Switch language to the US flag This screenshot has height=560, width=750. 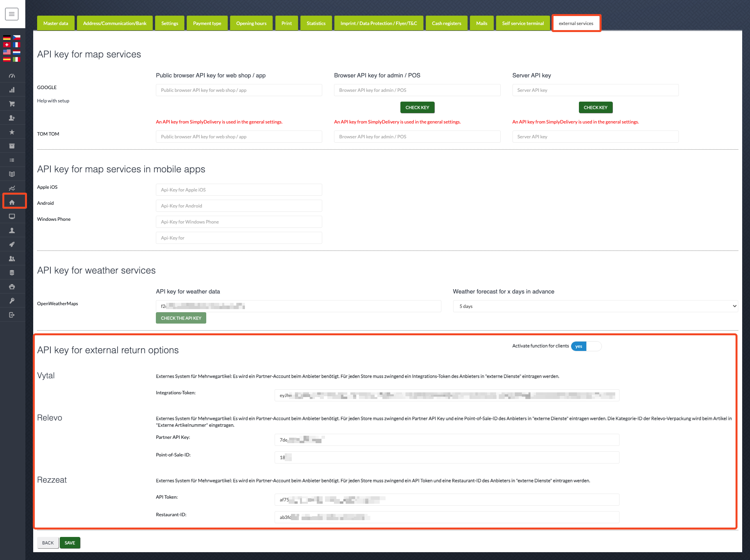pos(7,52)
